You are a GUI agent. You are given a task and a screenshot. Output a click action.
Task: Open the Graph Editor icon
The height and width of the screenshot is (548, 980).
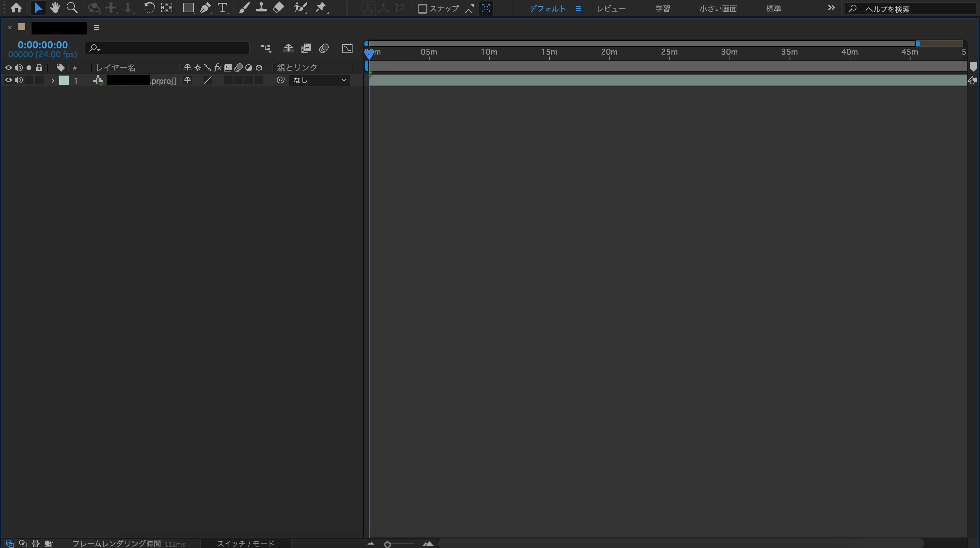(347, 48)
